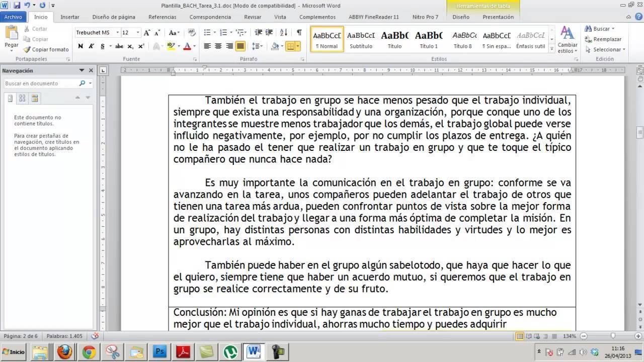The height and width of the screenshot is (362, 644).
Task: Open the Trebuchet MS font dropdown
Action: (x=118, y=33)
